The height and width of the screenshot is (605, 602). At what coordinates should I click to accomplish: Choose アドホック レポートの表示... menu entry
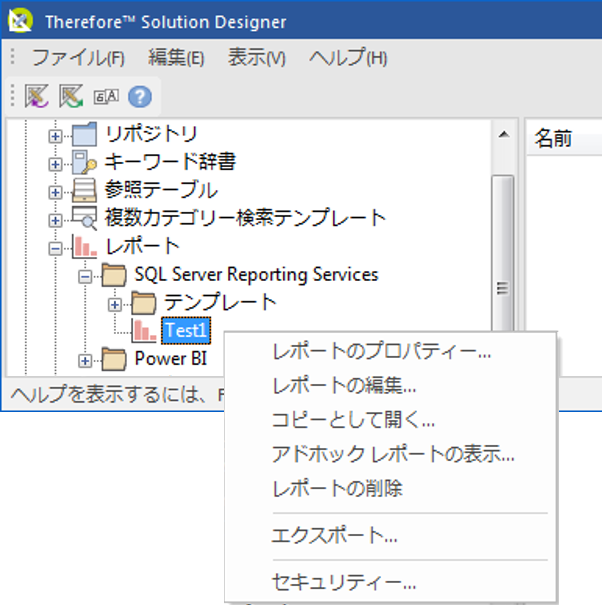point(391,454)
